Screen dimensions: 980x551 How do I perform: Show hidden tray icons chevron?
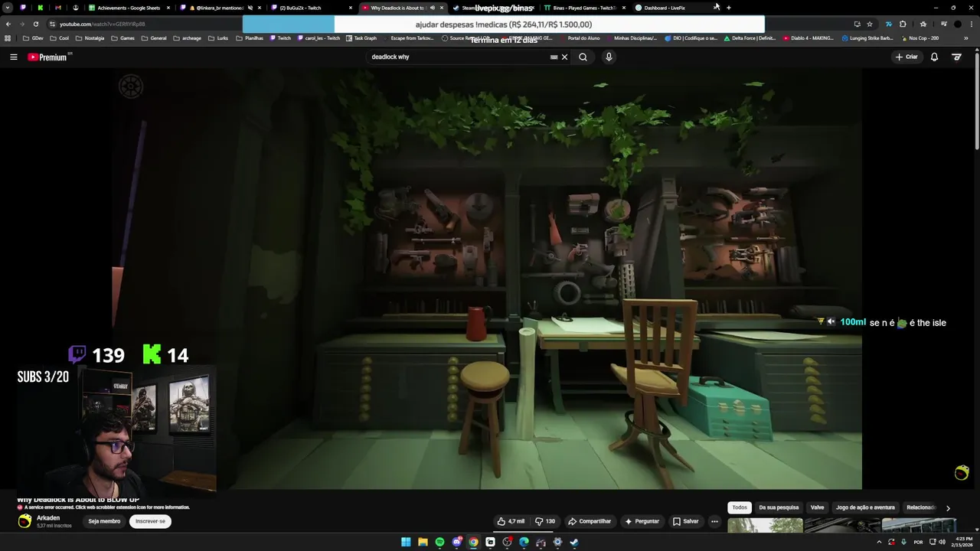pyautogui.click(x=879, y=542)
